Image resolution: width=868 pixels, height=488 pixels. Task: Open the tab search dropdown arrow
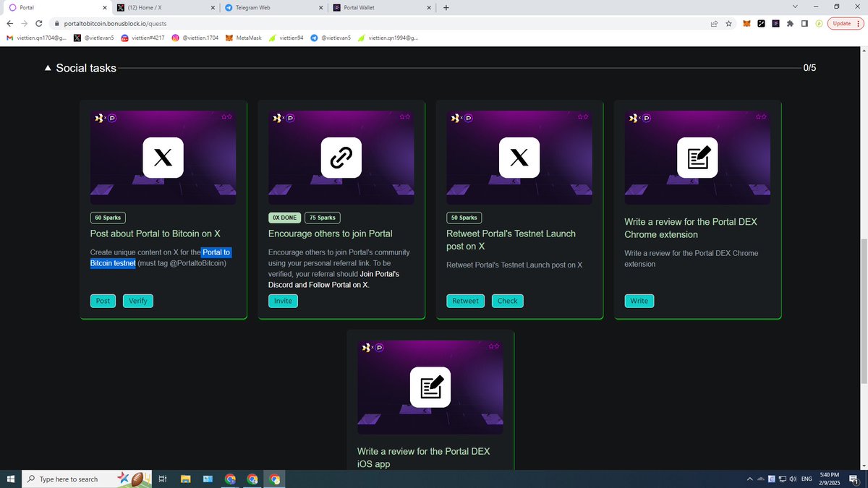click(x=795, y=7)
